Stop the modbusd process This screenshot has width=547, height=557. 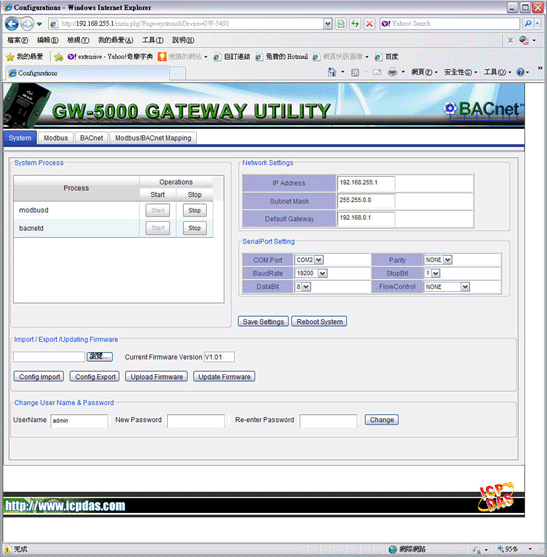pyautogui.click(x=195, y=210)
